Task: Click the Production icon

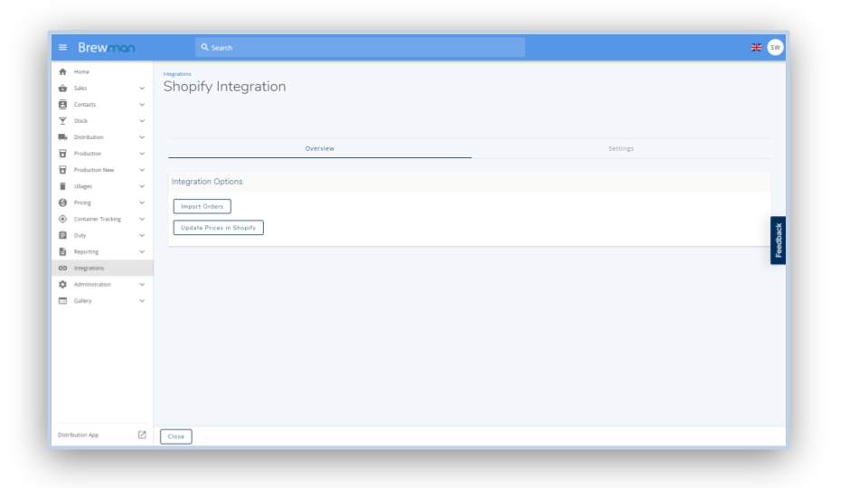Action: (x=62, y=154)
